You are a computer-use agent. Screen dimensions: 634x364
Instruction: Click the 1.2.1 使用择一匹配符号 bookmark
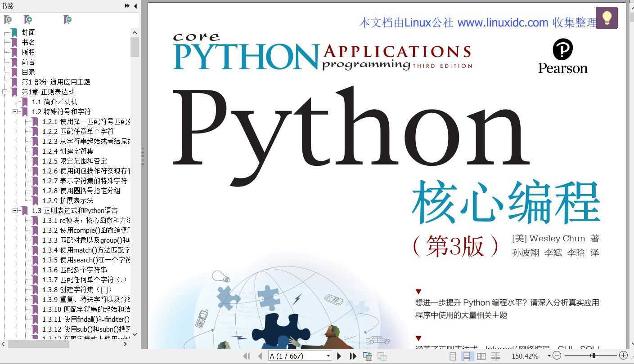[x=86, y=121]
